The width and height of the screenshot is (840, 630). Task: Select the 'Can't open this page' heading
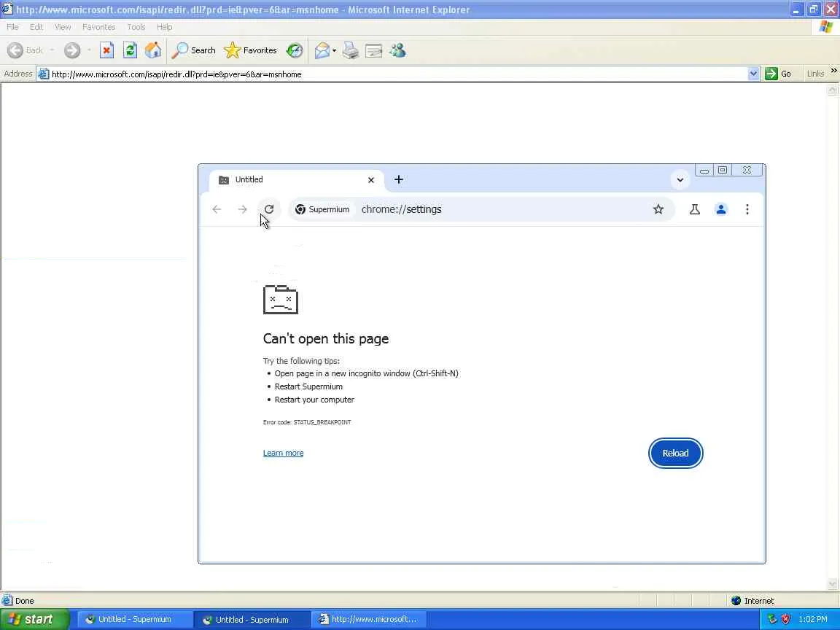point(326,338)
